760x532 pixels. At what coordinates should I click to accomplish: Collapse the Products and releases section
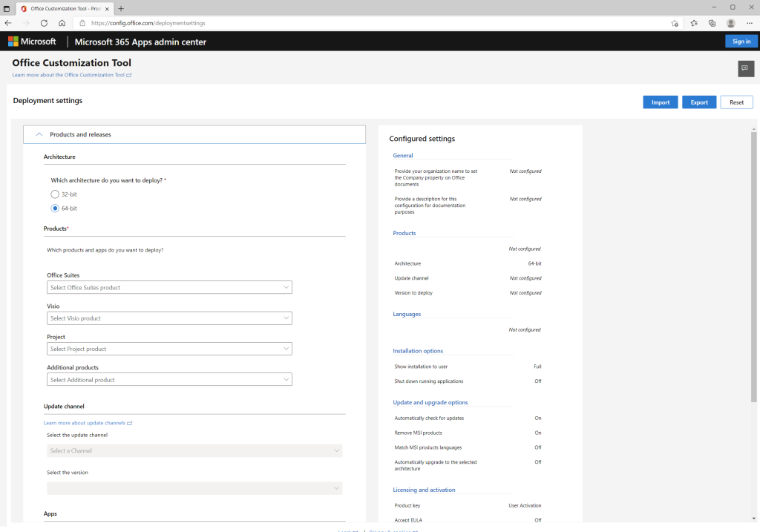(x=194, y=134)
